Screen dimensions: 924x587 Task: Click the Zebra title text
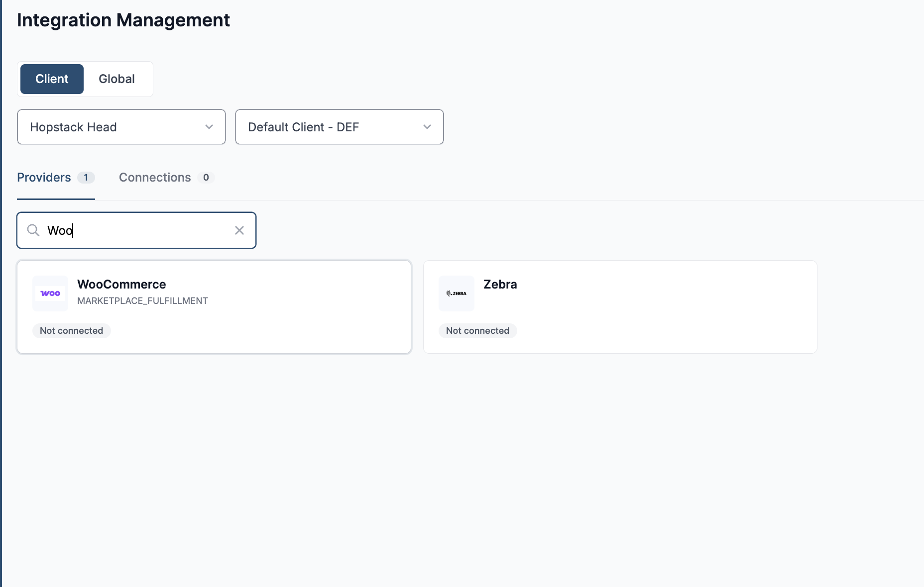click(x=500, y=285)
